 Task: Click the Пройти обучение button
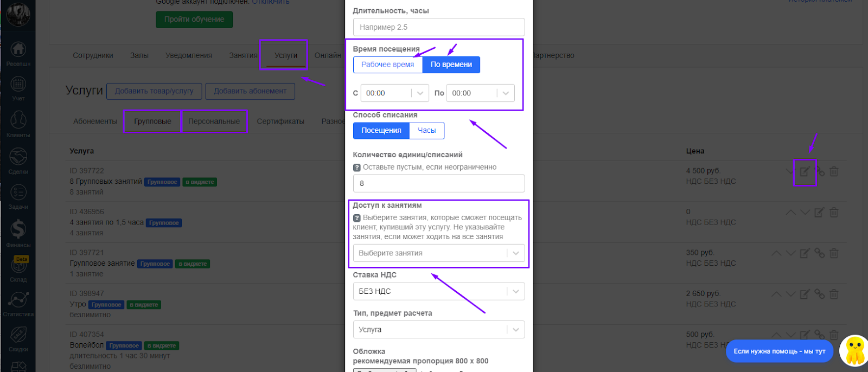tap(194, 20)
